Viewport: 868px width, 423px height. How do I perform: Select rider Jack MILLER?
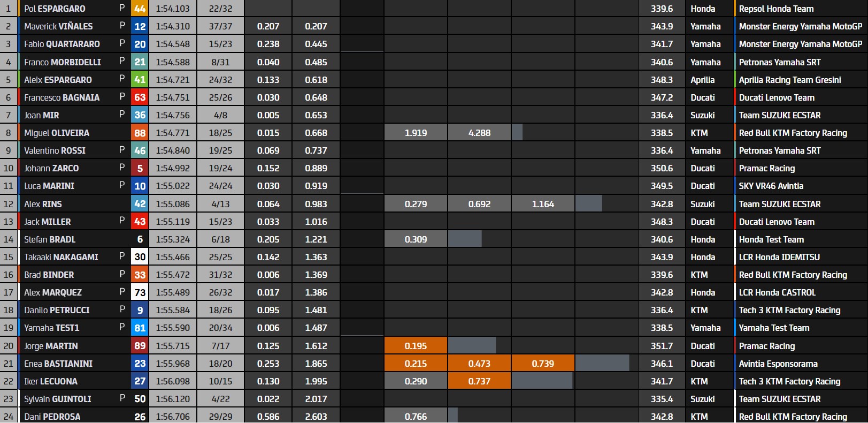[x=47, y=222]
